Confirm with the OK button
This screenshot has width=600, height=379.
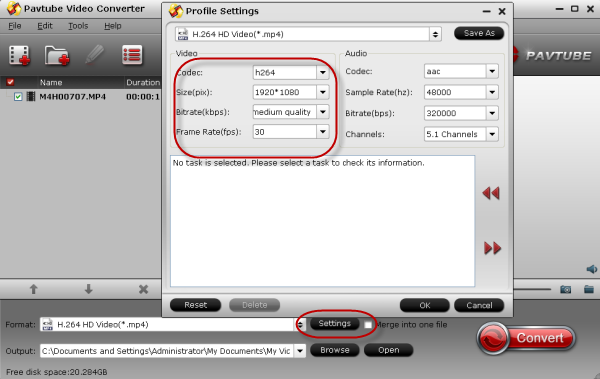coord(425,305)
